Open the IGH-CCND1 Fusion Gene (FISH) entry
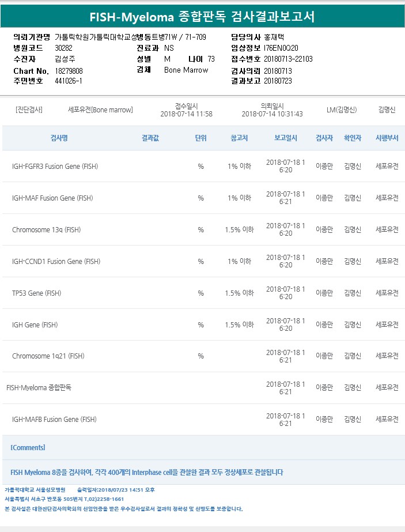 pyautogui.click(x=56, y=262)
